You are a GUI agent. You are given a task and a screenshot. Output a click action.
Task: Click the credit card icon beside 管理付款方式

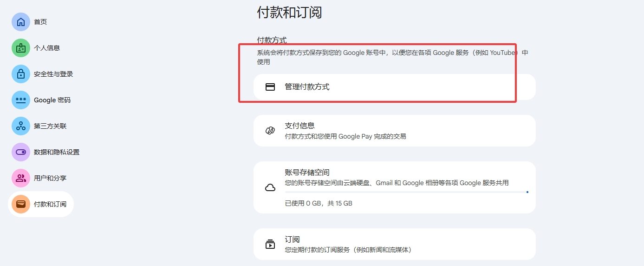coord(270,87)
